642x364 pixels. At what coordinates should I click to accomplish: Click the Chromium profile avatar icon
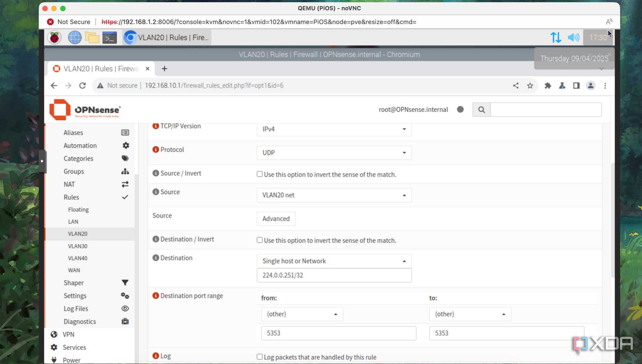pos(590,86)
